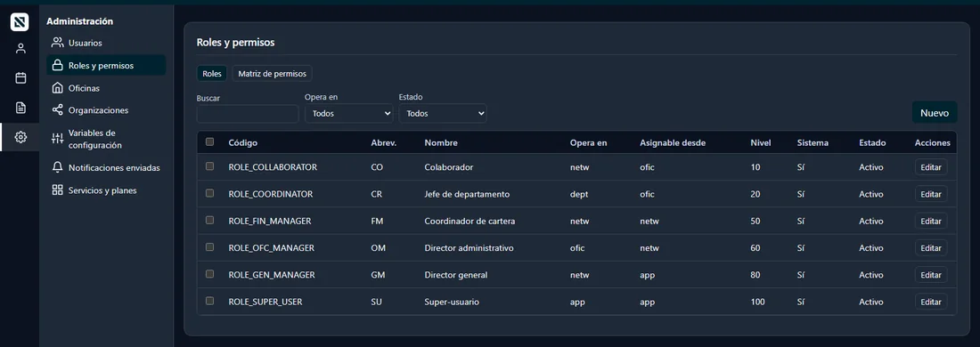Toggle the select-all checkbox in the table header
The width and height of the screenshot is (980, 347).
tap(210, 141)
